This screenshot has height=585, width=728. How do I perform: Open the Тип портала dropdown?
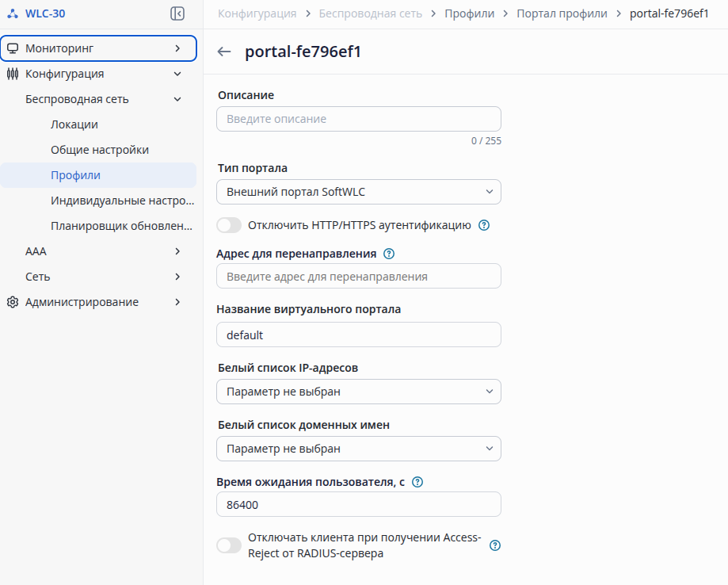[358, 192]
